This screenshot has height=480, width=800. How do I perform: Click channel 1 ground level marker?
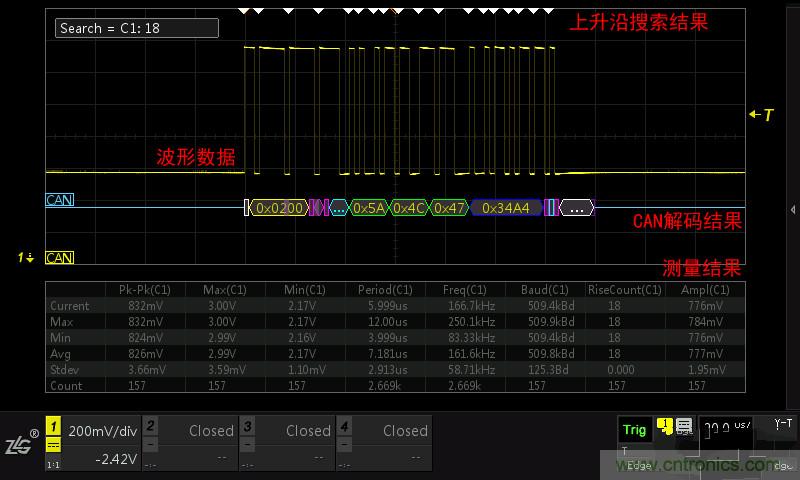pos(26,258)
